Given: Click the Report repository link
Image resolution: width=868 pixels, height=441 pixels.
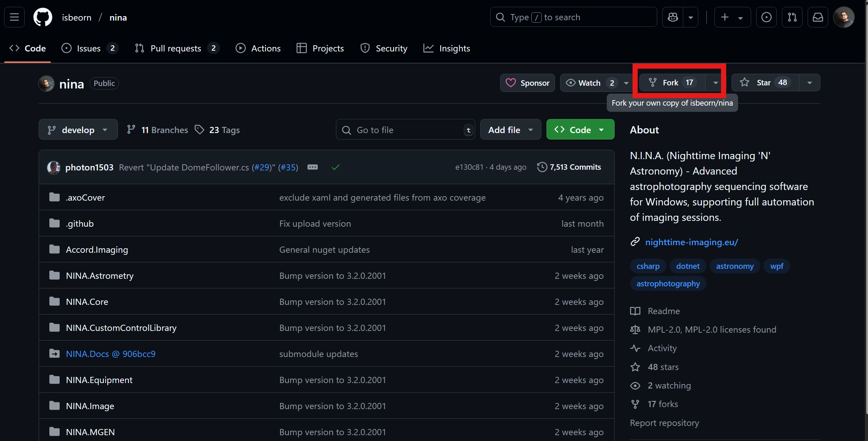Looking at the screenshot, I should (x=664, y=423).
